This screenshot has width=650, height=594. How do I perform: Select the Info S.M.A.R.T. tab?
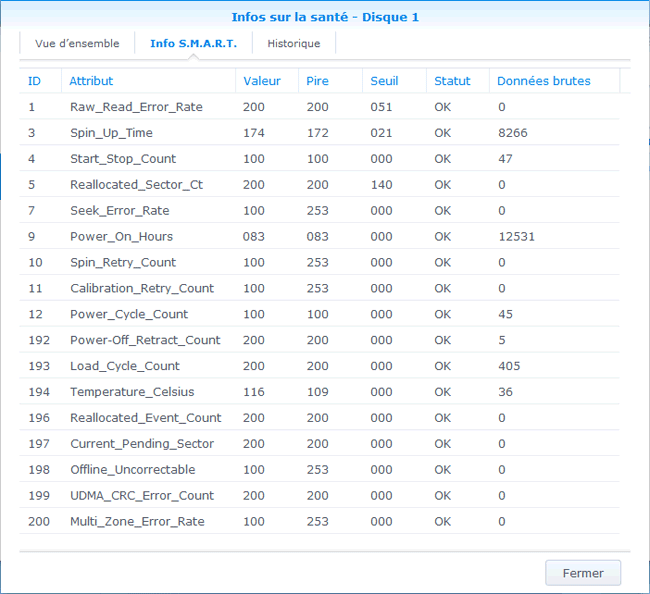(x=193, y=43)
